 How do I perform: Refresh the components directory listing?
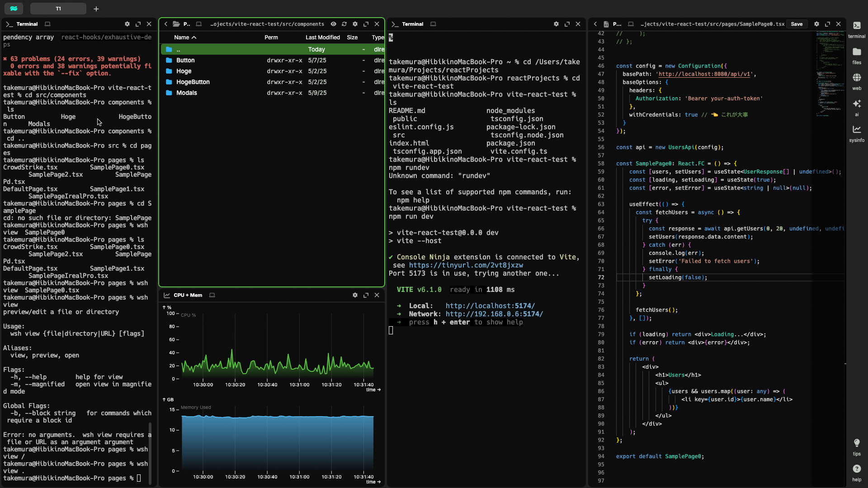[x=344, y=24]
